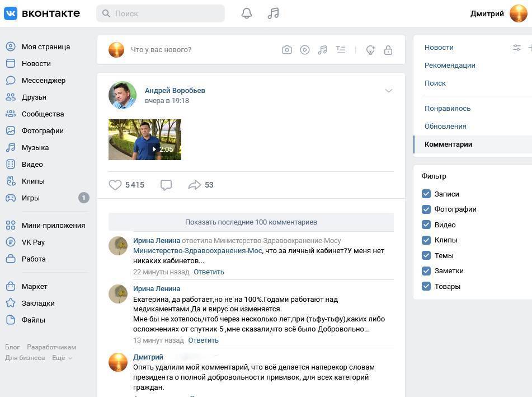This screenshot has height=397, width=532.
Task: Open Мессенджер in left sidebar
Action: click(43, 81)
